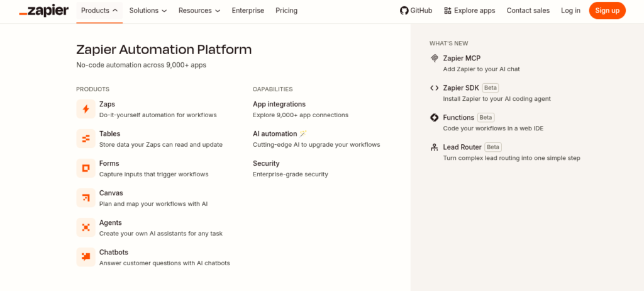Viewport: 644px width, 291px height.
Task: Click 'Install Zapier to your AI coding agent'
Action: point(497,99)
